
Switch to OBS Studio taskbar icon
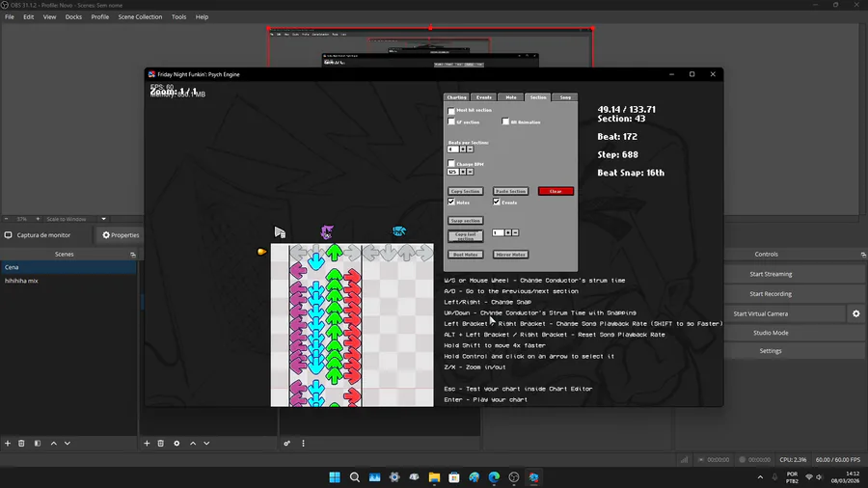pos(514,477)
